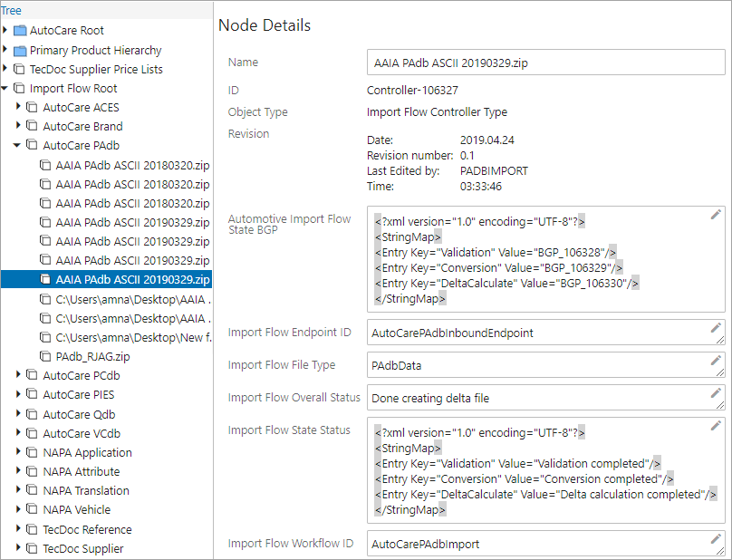Screen dimensions: 732x560
Task: Click the Primary Product Hierarchy folder icon
Action: (20, 51)
